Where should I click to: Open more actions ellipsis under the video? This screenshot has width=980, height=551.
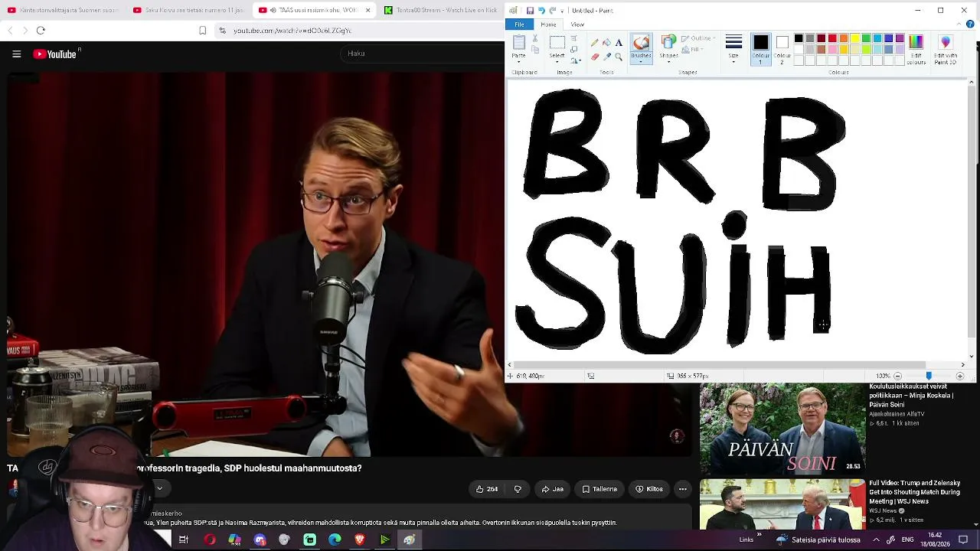pyautogui.click(x=682, y=489)
